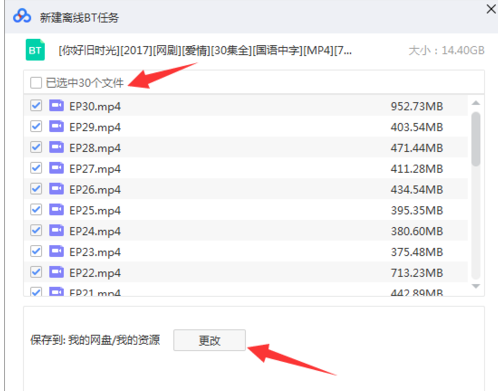Click the 保存到: 我的网盘/我的资源 path text

click(x=95, y=340)
